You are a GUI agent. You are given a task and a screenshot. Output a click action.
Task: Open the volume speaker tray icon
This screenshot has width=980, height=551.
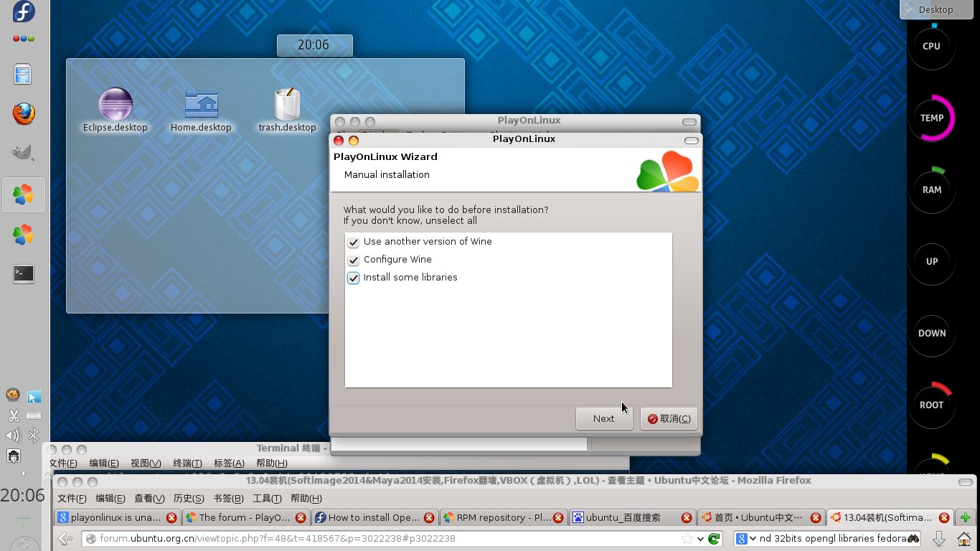13,435
